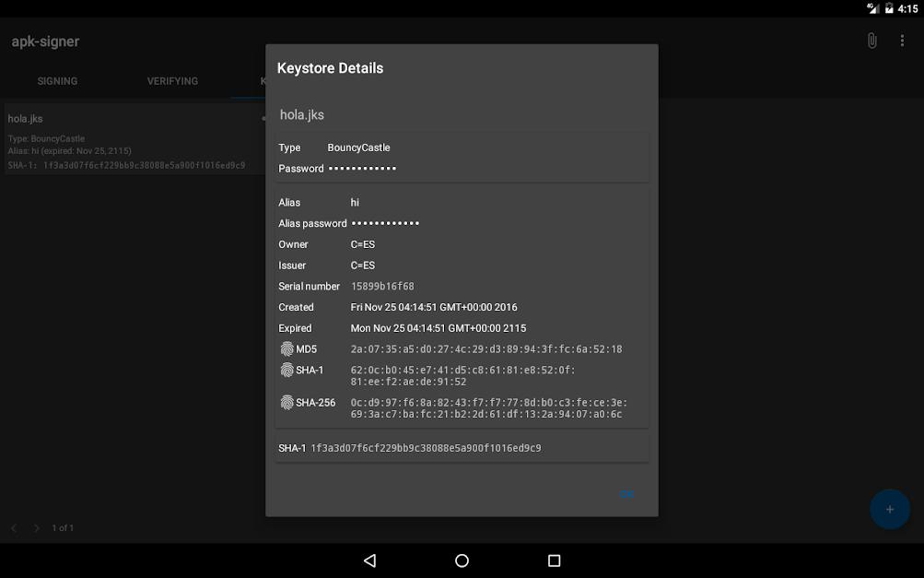Tap the SHA-1 fingerprint icon

287,370
